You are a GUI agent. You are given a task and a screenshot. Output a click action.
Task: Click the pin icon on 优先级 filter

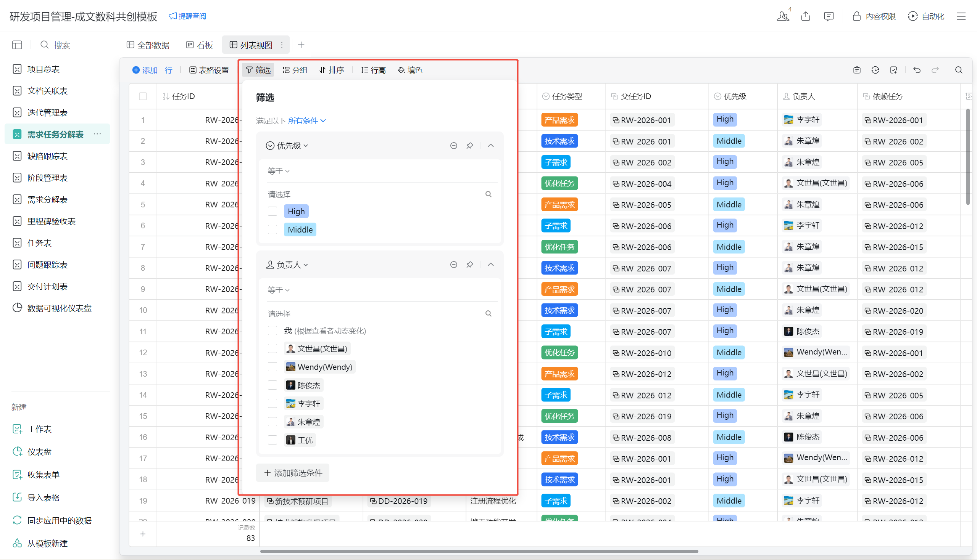tap(470, 146)
